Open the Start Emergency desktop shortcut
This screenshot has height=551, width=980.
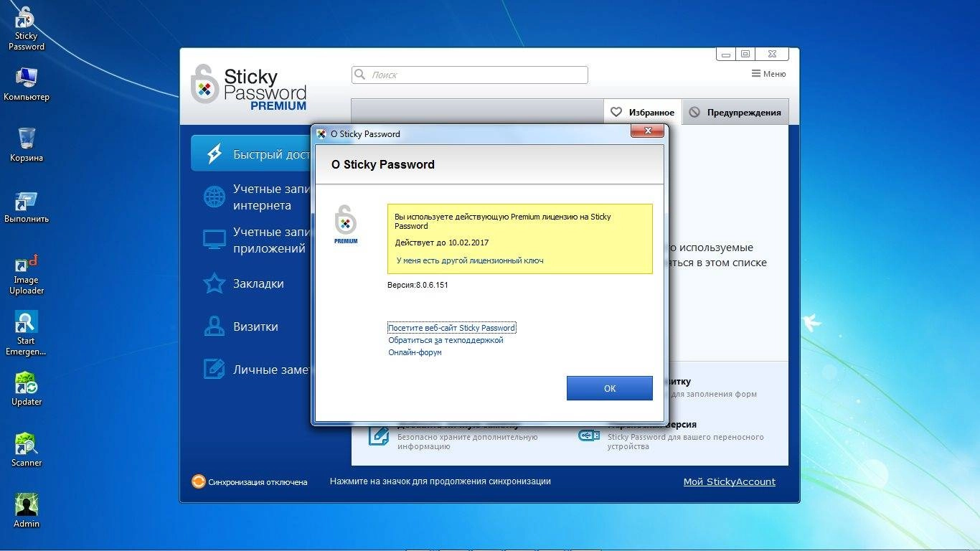27,334
